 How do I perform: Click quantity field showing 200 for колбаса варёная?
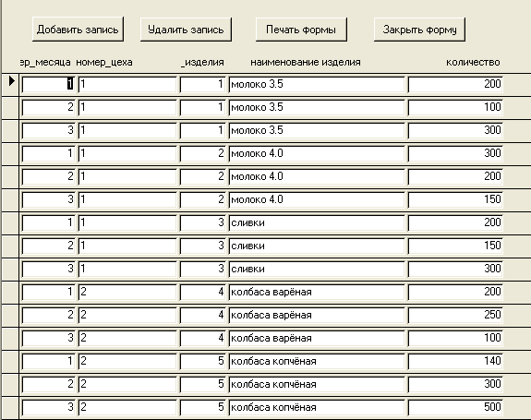coord(455,292)
